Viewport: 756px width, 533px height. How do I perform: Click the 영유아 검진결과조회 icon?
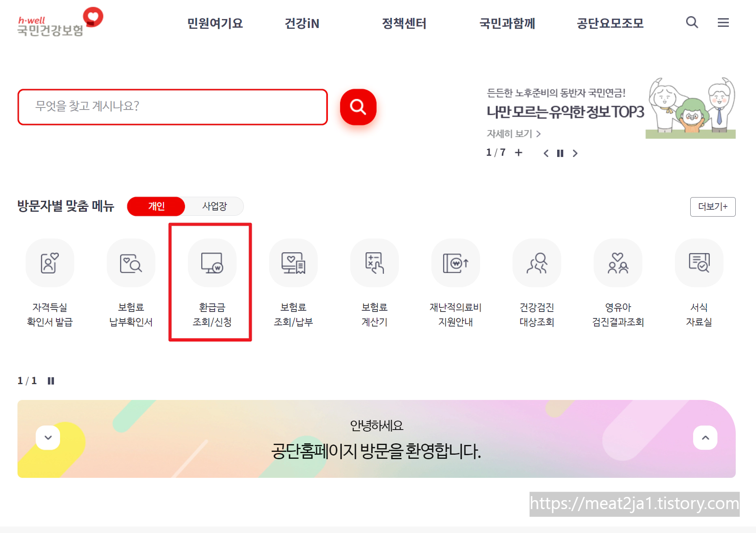(x=618, y=263)
